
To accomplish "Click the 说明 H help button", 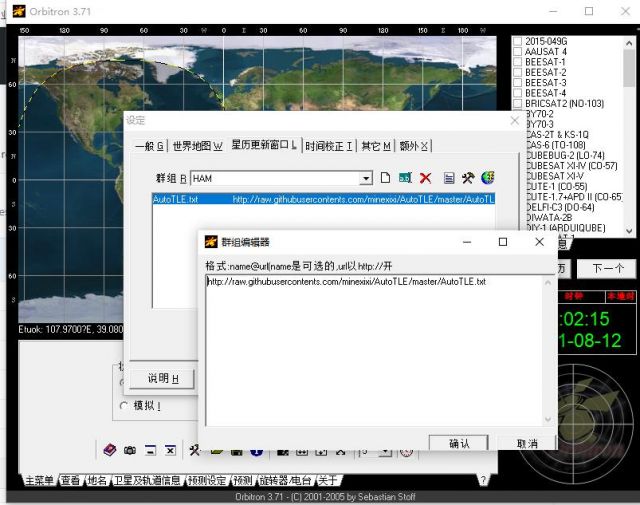I will coord(162,378).
